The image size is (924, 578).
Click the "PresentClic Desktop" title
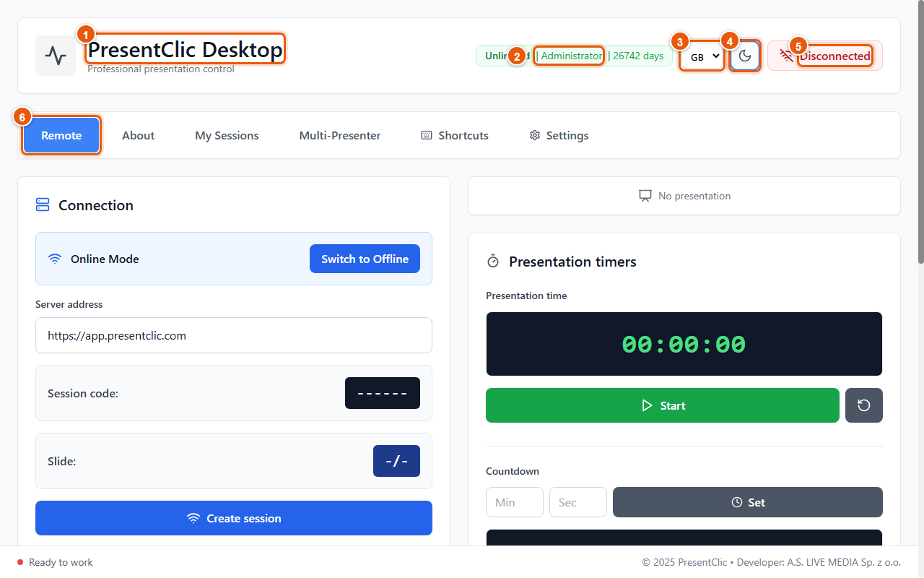point(186,49)
